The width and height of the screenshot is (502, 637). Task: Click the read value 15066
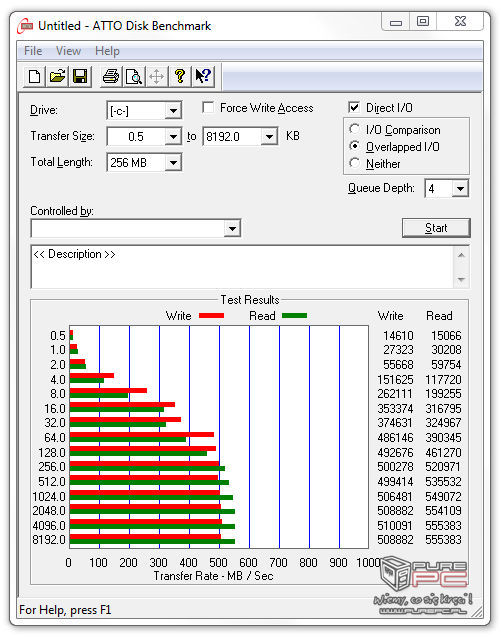click(446, 336)
